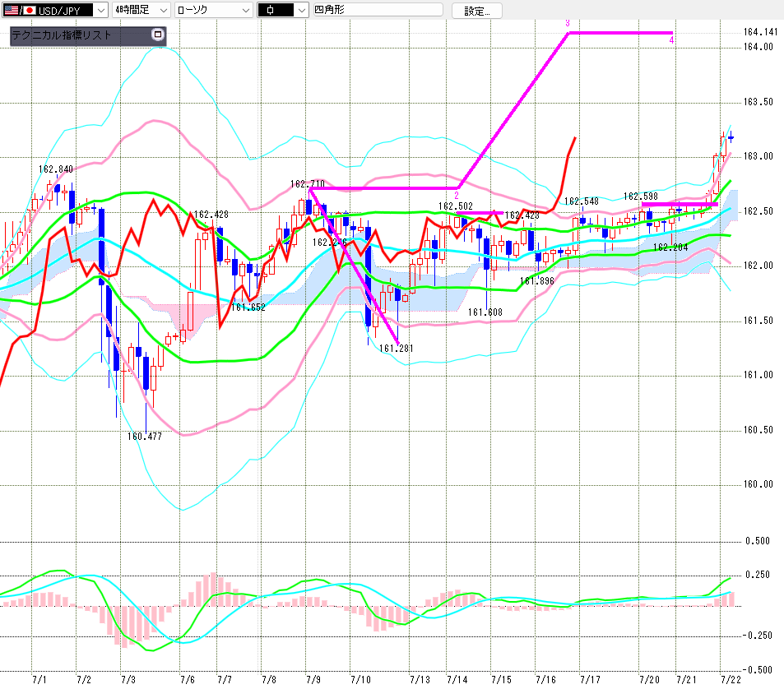Click the 160.477 low price label
The width and height of the screenshot is (784, 689).
pos(145,437)
